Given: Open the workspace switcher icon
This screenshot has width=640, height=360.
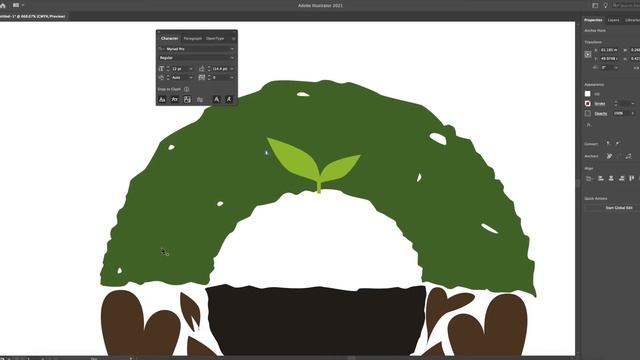Looking at the screenshot, I should [595, 5].
